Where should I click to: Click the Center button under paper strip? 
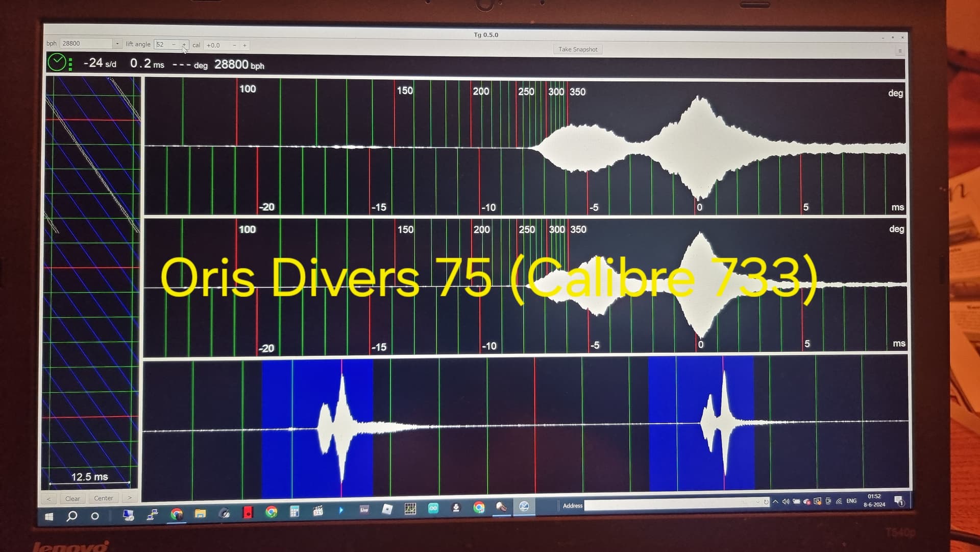(x=104, y=498)
